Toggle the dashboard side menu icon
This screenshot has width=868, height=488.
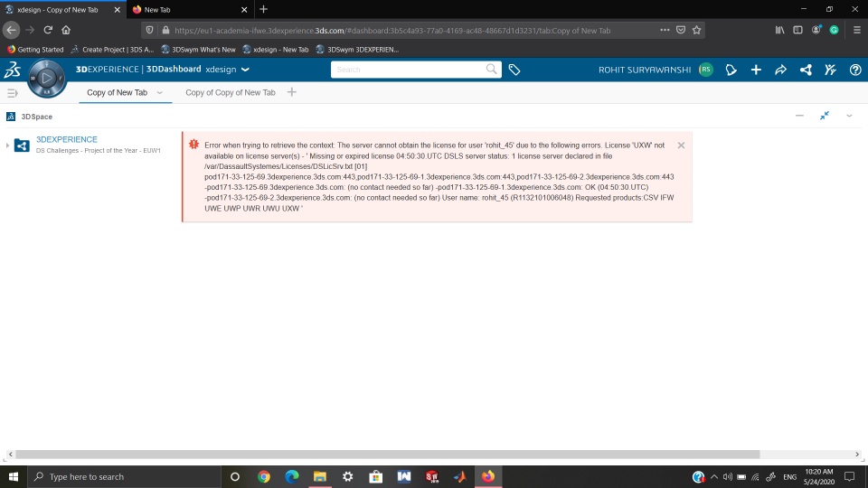tap(12, 93)
